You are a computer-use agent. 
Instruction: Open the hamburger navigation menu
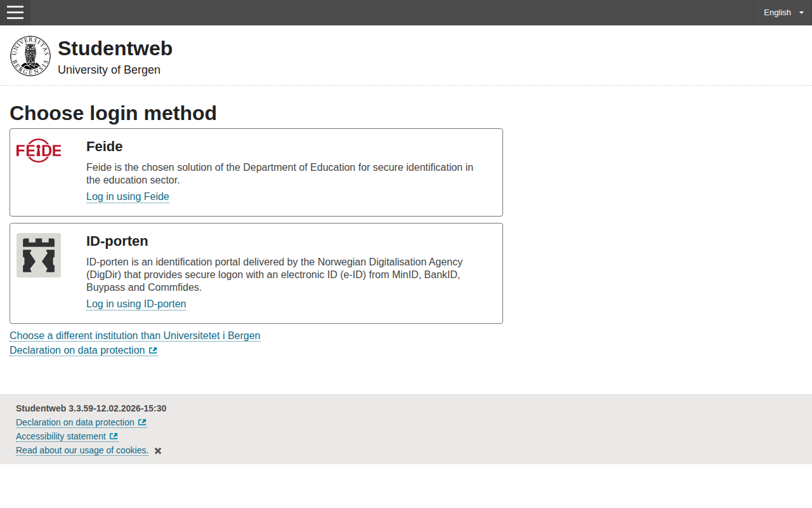[x=15, y=13]
